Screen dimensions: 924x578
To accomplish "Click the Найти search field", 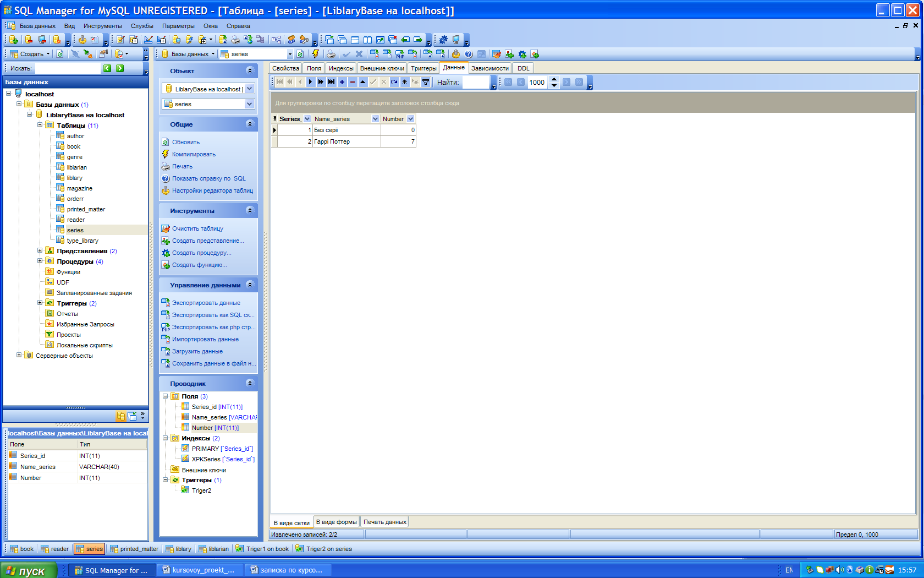I will tap(476, 82).
